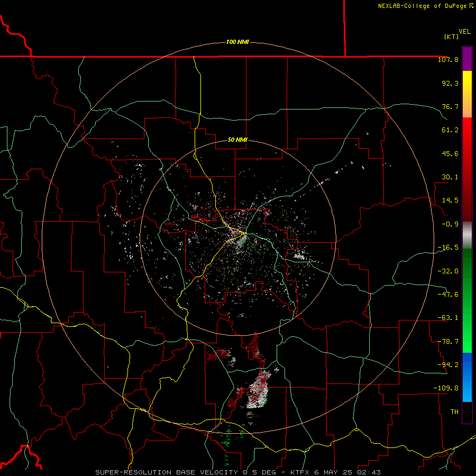Click the 61.2 legend value
Screen dimensions: 476x476
click(450, 130)
